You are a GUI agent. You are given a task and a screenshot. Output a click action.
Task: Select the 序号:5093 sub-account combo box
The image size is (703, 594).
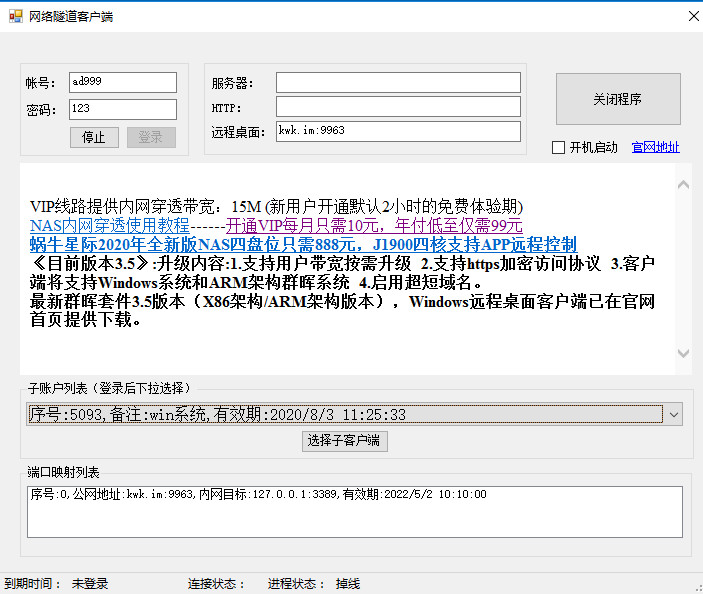pos(344,414)
